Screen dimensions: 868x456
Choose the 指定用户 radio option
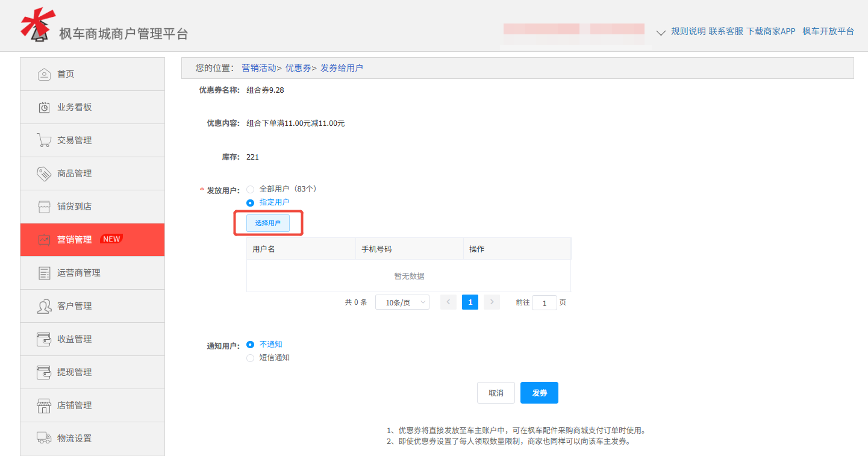coord(250,202)
